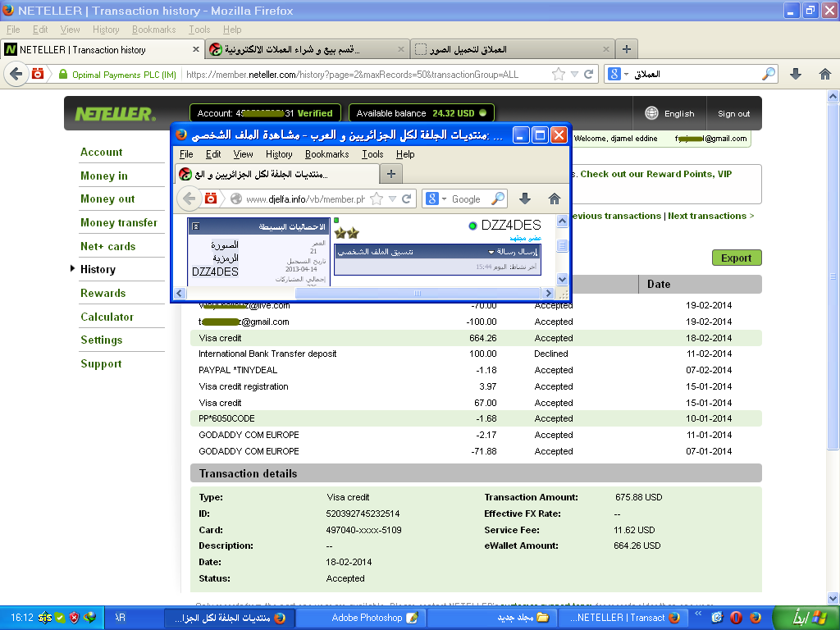Screen dimensions: 840x630
Task: Click red camera icon in djelfa popup toolbar
Action: [211, 199]
